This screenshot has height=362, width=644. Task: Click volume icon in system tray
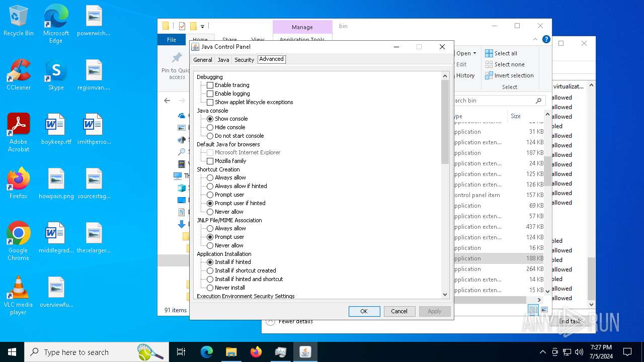click(x=579, y=352)
